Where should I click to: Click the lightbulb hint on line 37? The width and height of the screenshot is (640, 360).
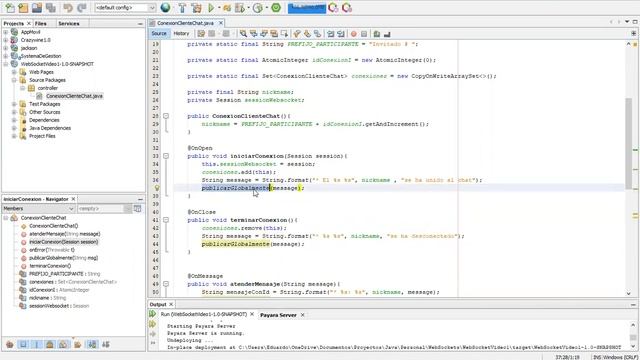[x=157, y=188]
